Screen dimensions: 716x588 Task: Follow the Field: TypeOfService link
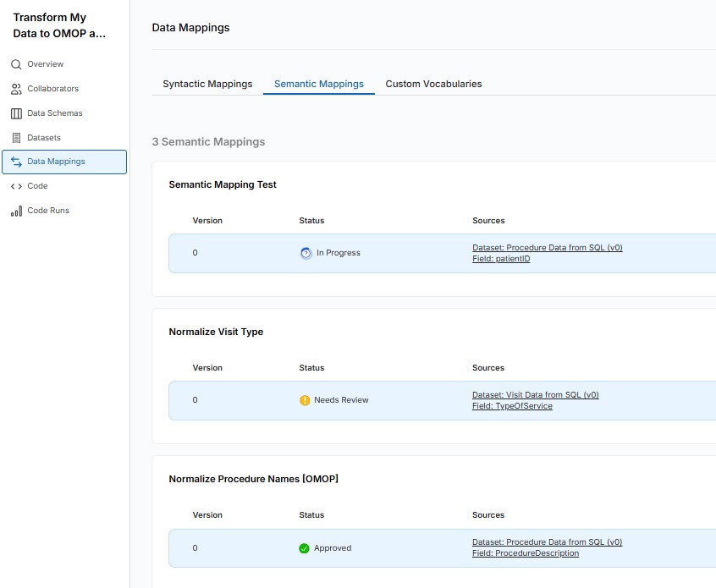point(512,406)
